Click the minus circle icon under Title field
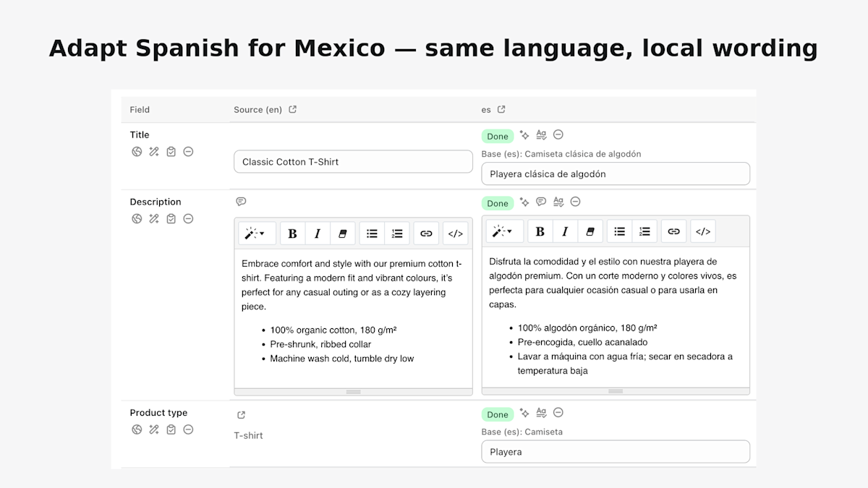The image size is (868, 488). coord(188,152)
